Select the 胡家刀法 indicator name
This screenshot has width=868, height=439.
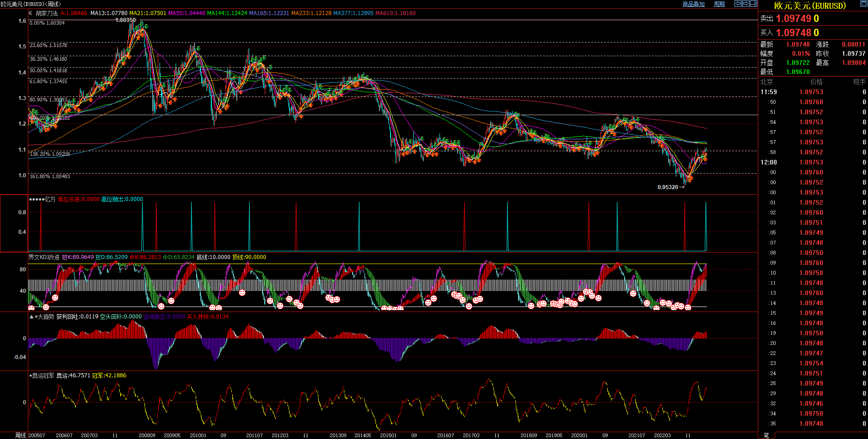click(47, 13)
